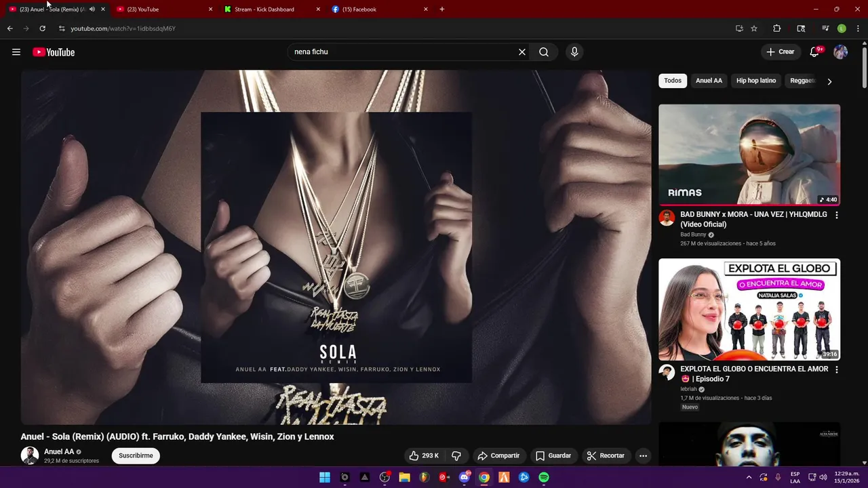Screen dimensions: 868x488
Task: Open a new browser tab
Action: pos(442,9)
